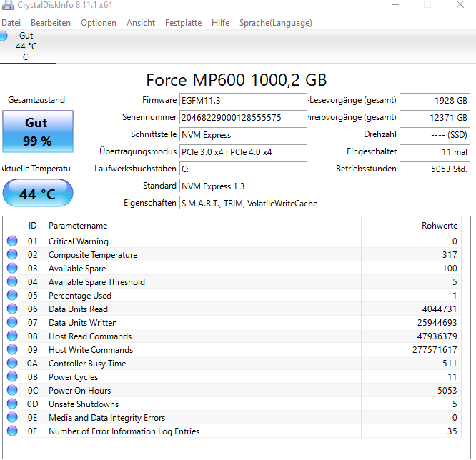Click the total reads value 1928 GB
The width and height of the screenshot is (476, 460).
[435, 101]
